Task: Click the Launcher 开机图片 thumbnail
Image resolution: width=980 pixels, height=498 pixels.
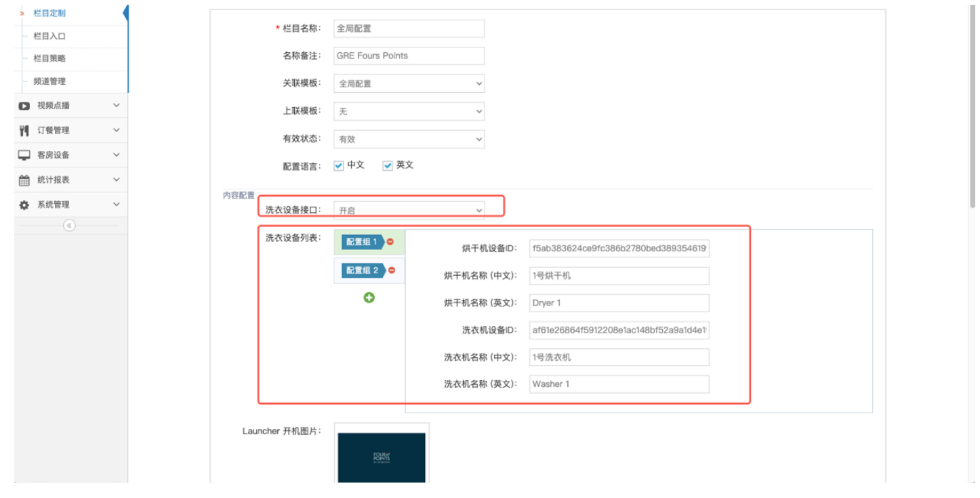Action: point(382,457)
